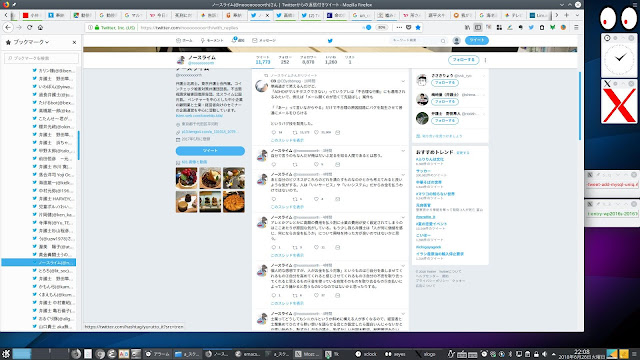This screenshot has width=640, height=360.
Task: Open the アラーム taskbar item
Action: [x=158, y=354]
